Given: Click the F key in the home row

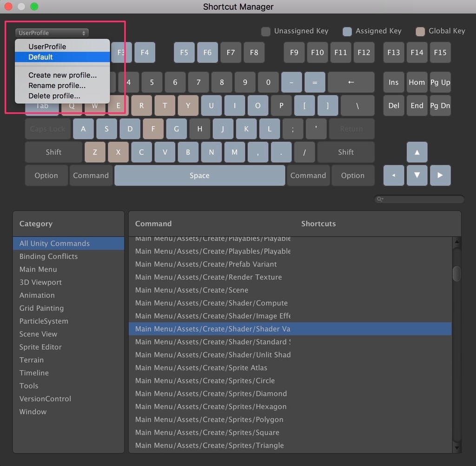Looking at the screenshot, I should coord(153,129).
